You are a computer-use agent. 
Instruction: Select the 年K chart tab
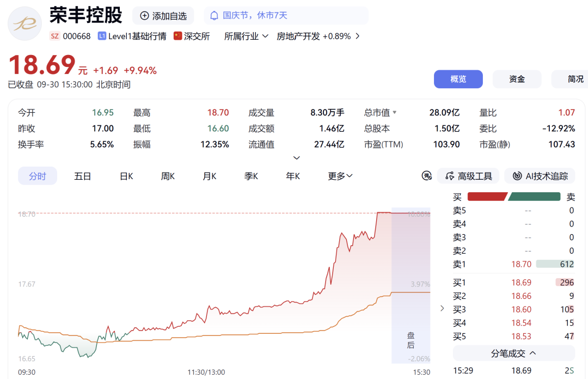coord(293,176)
